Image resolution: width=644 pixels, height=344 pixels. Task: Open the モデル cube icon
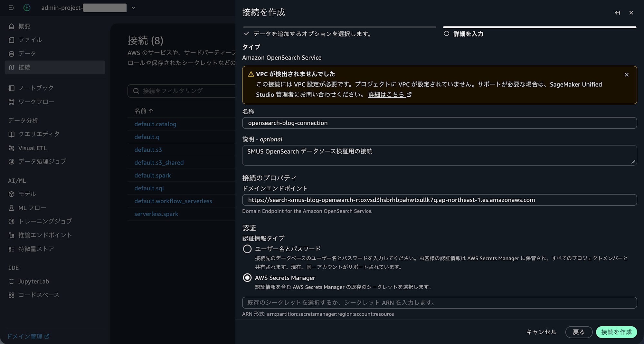coord(12,194)
